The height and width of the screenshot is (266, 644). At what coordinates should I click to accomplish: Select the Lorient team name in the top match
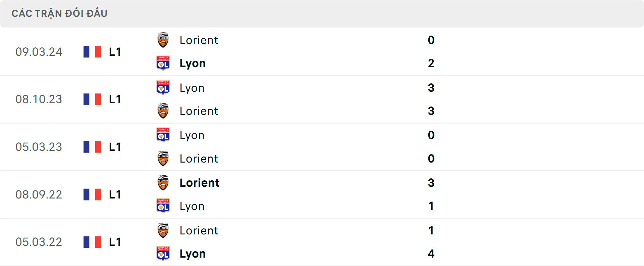click(199, 40)
